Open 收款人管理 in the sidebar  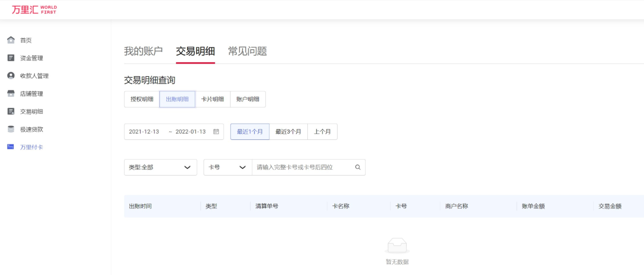34,76
